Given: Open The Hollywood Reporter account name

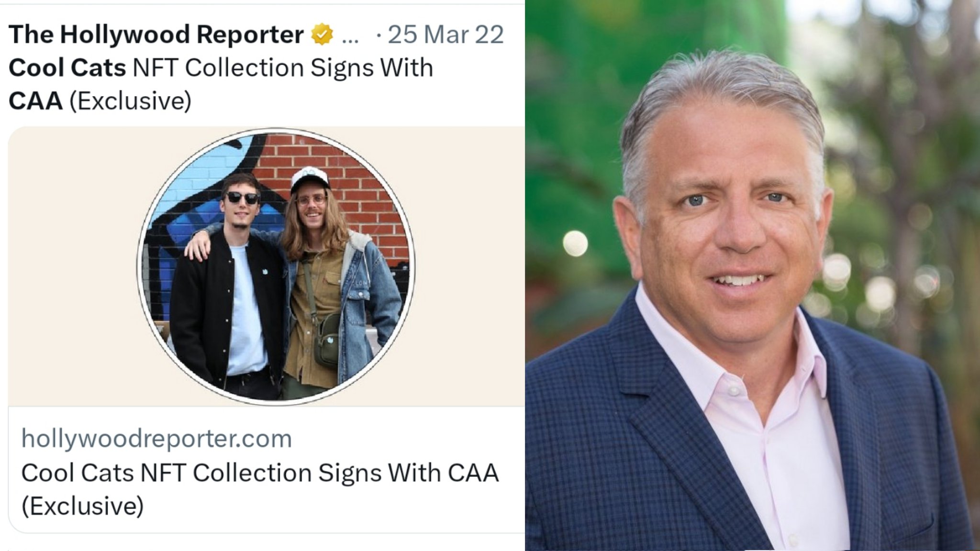Looking at the screenshot, I should click(156, 34).
